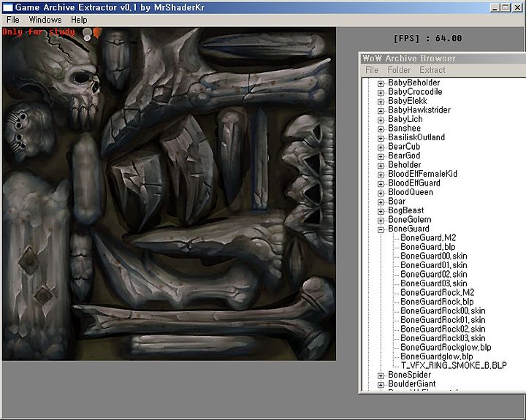Select the BoneSpider tree label

(409, 375)
